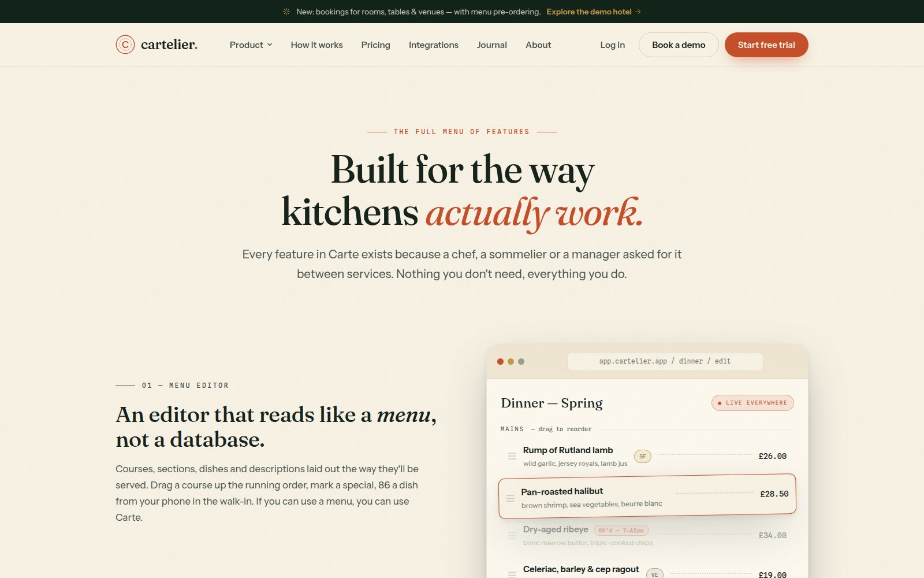Open the How it works page

pyautogui.click(x=316, y=45)
